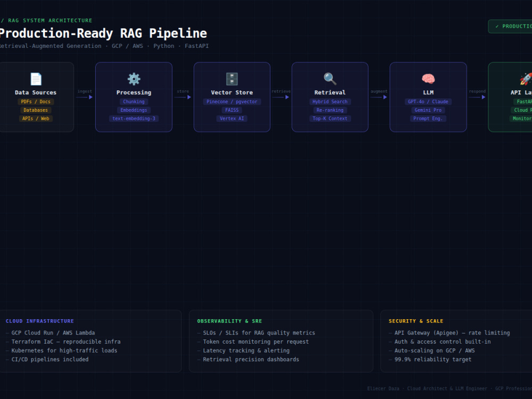Select the Embeddings tag
Screen dimensions: 532x399
(134, 110)
